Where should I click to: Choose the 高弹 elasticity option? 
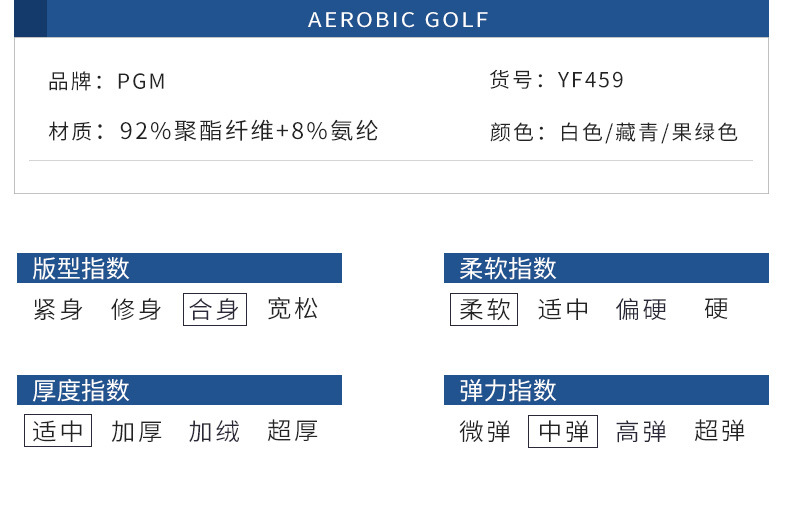coord(641,432)
